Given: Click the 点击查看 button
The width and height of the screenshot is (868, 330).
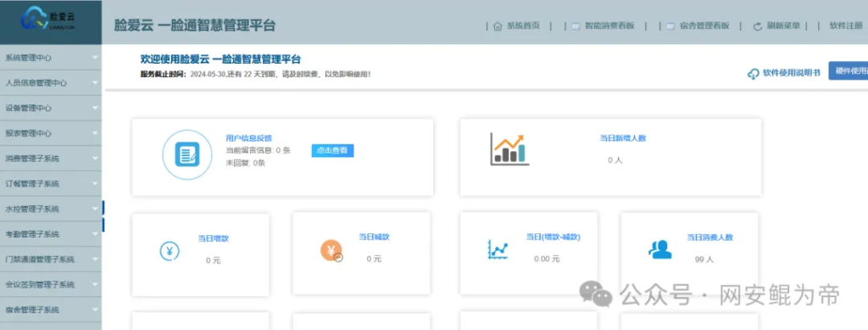Looking at the screenshot, I should (x=332, y=151).
